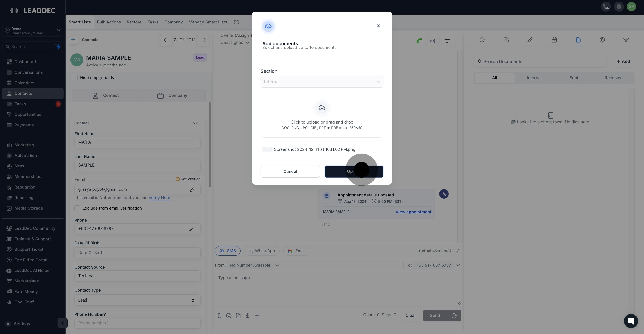Go to previous contact arrow

(166, 40)
